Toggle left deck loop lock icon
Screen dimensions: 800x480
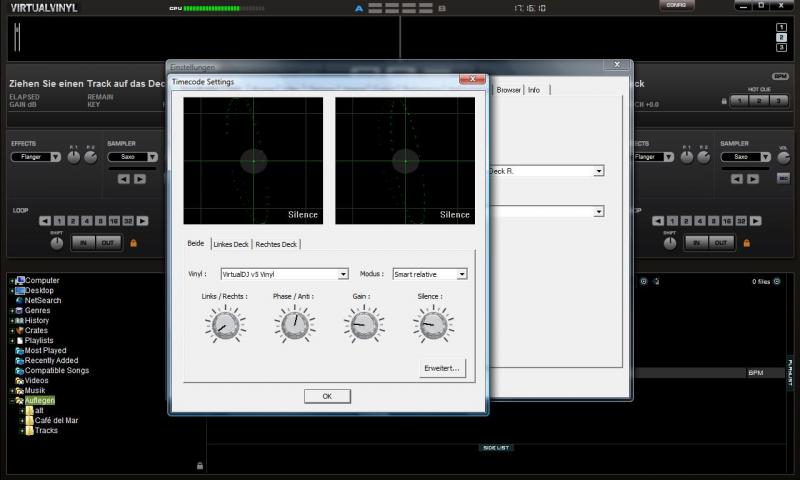pos(134,243)
